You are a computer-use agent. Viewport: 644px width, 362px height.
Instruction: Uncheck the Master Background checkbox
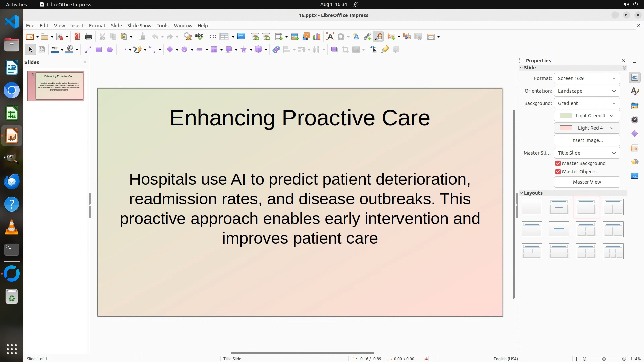tap(558, 163)
